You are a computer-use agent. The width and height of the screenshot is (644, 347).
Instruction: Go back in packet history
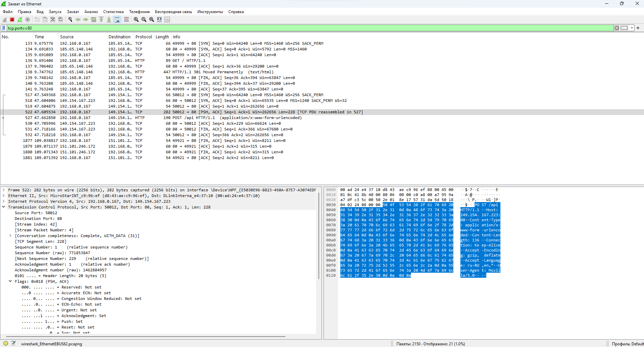(x=78, y=20)
